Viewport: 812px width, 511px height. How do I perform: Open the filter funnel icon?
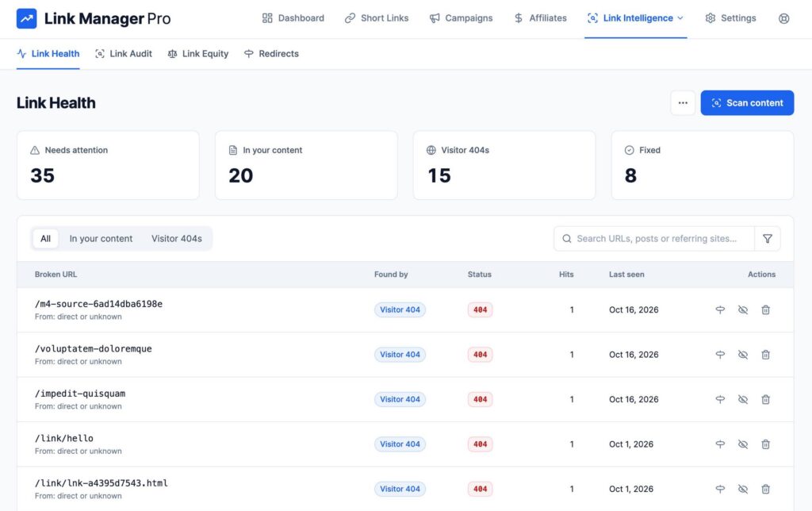pyautogui.click(x=768, y=238)
